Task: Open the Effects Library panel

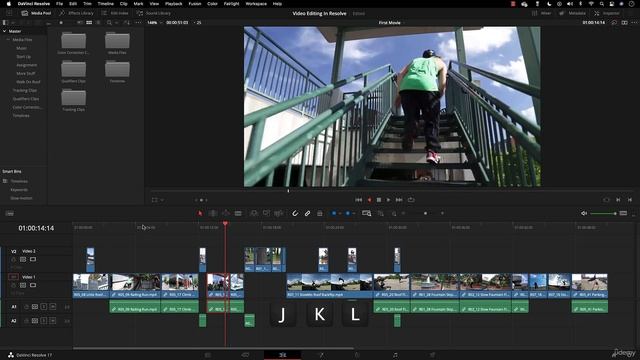Action: pos(76,13)
